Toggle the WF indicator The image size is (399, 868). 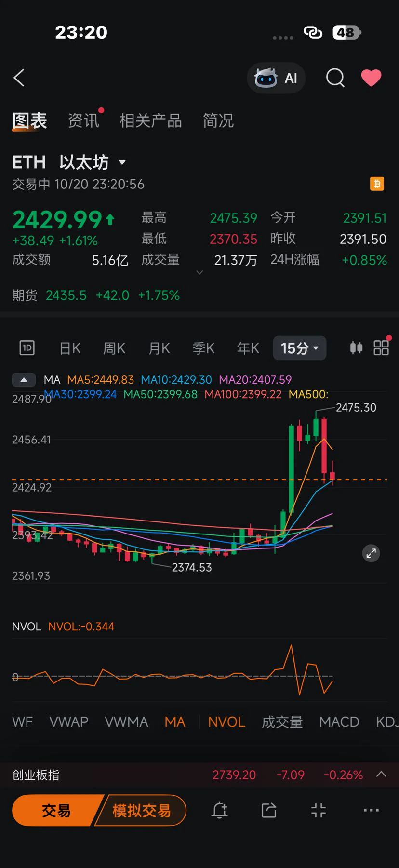point(23,722)
